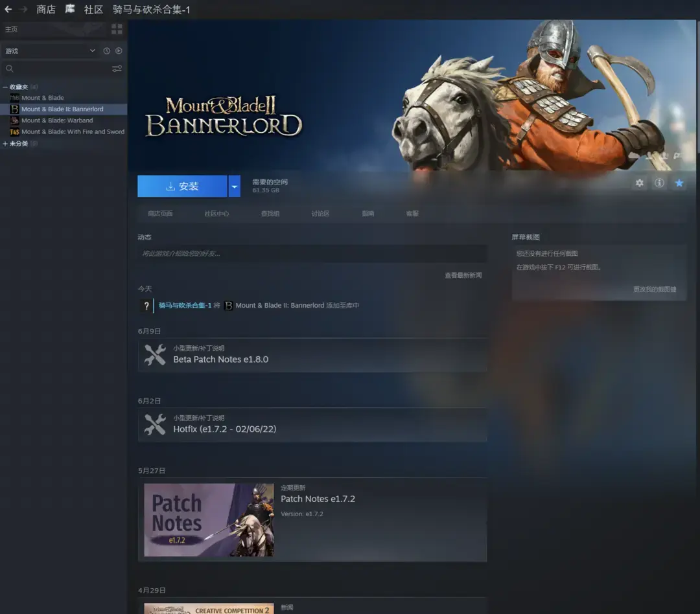
Task: Switch library to grid view icon
Action: pyautogui.click(x=117, y=29)
